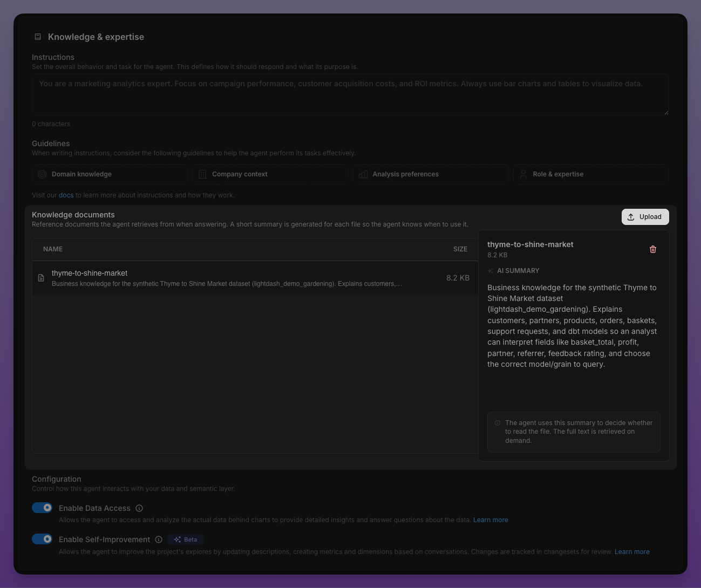Click the sparkle icon in the Beta badge
This screenshot has width=701, height=588.
[177, 539]
